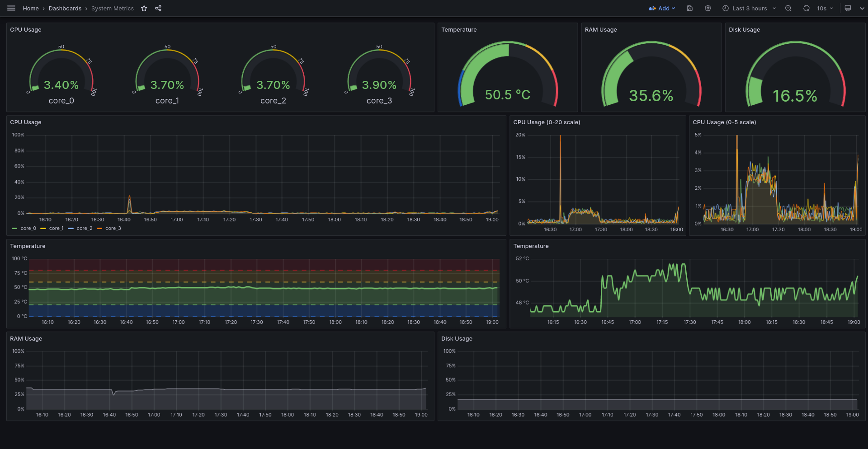Open the CPU Usage gauge panel title
Screen dimensions: 868x449
coord(26,29)
